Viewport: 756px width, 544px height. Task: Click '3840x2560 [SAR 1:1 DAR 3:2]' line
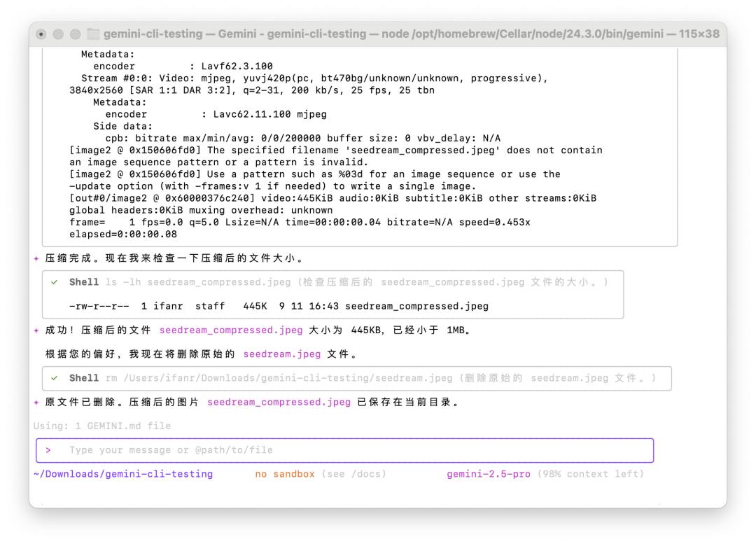point(252,90)
